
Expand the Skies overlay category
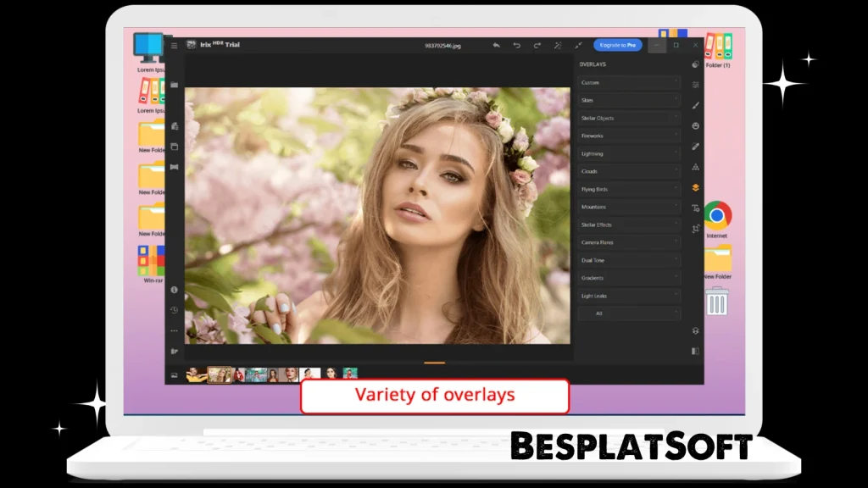click(628, 100)
